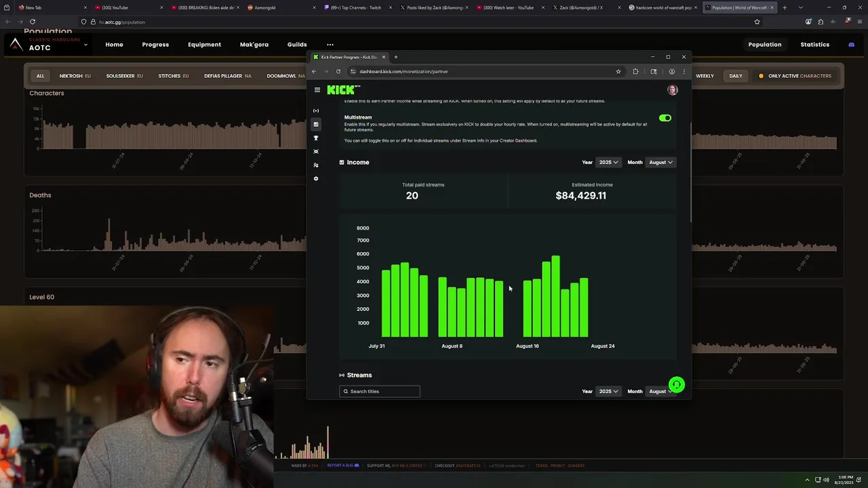Open the Equipment menu on AOTC
The width and height of the screenshot is (868, 488).
pos(204,45)
